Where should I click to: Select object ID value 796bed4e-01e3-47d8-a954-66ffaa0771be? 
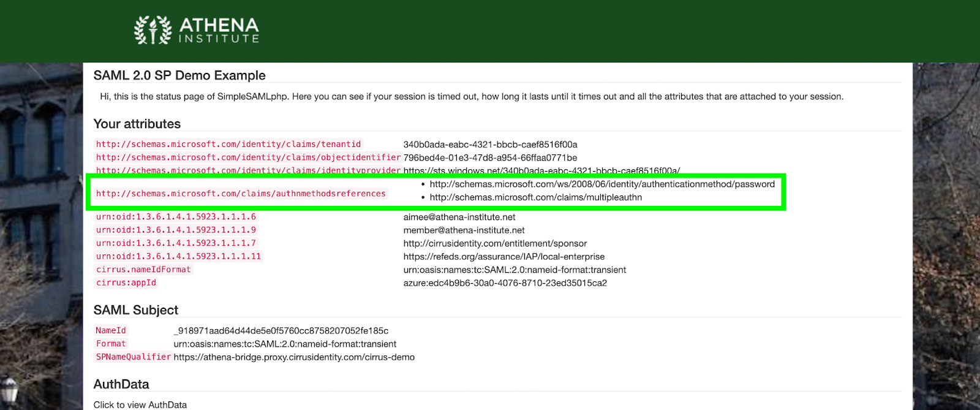pos(490,158)
